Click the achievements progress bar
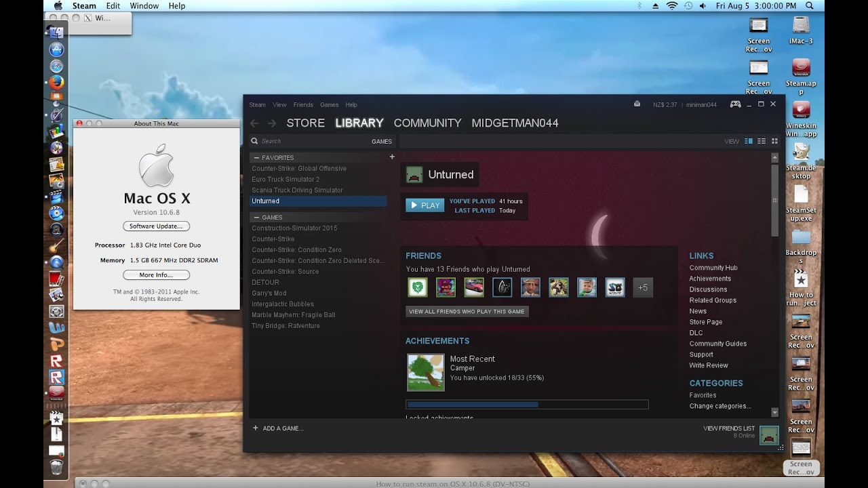The width and height of the screenshot is (868, 488). [x=527, y=405]
